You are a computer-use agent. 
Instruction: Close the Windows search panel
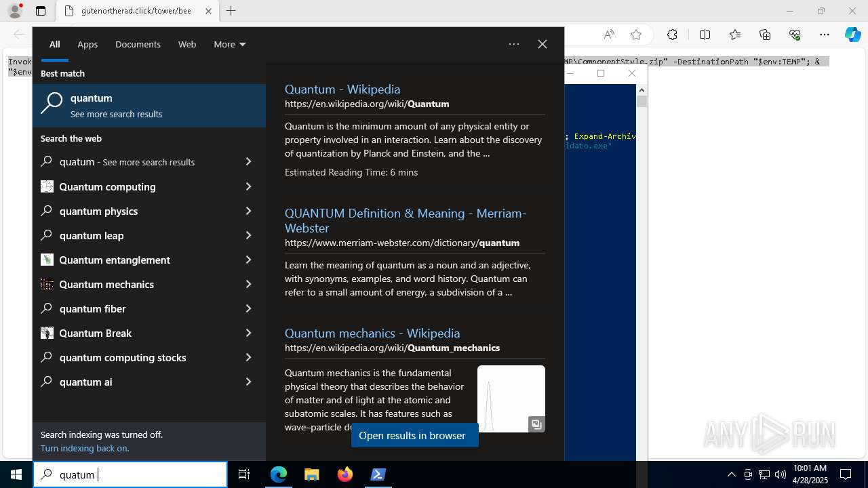542,44
